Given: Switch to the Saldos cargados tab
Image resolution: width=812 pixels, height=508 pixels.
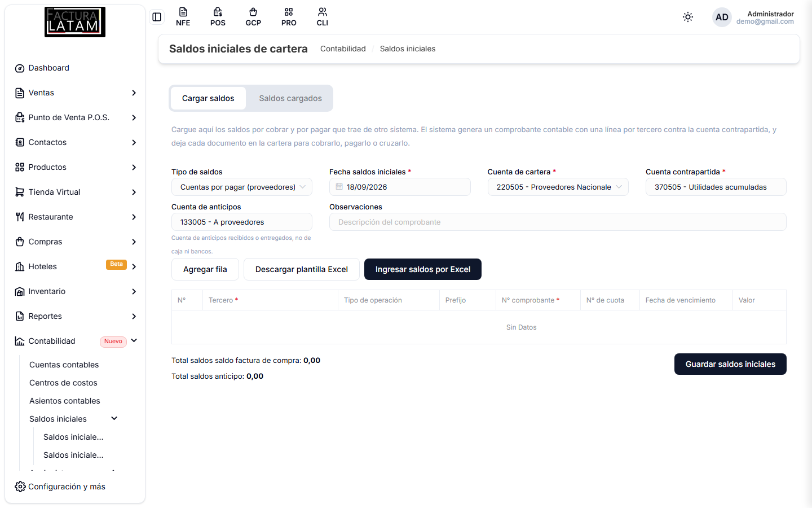Looking at the screenshot, I should click(x=290, y=98).
